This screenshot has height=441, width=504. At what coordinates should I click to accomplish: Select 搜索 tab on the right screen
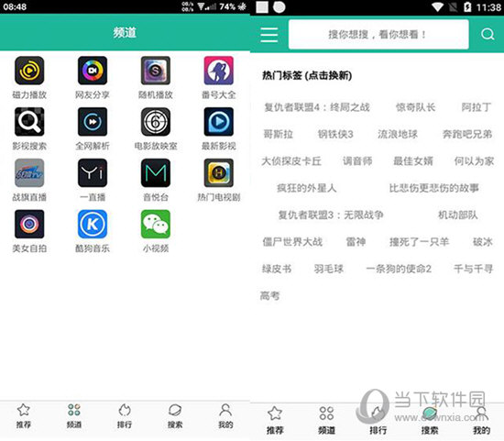[430, 421]
